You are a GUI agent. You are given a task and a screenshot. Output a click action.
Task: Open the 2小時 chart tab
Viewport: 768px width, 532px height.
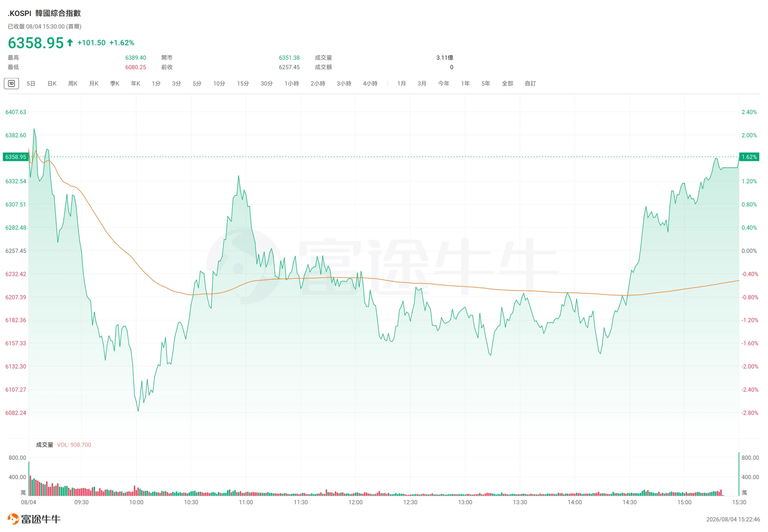coord(318,84)
